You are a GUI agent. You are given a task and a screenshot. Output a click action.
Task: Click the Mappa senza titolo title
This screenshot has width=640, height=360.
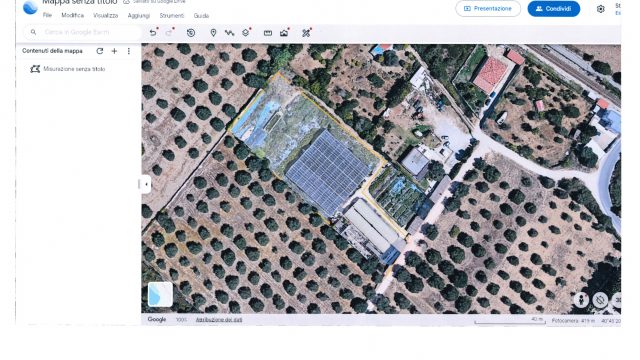point(80,2)
